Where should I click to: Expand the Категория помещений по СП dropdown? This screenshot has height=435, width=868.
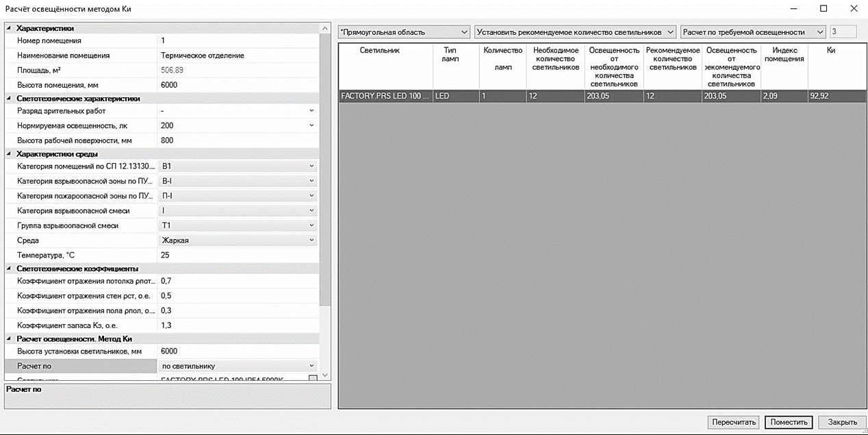311,166
